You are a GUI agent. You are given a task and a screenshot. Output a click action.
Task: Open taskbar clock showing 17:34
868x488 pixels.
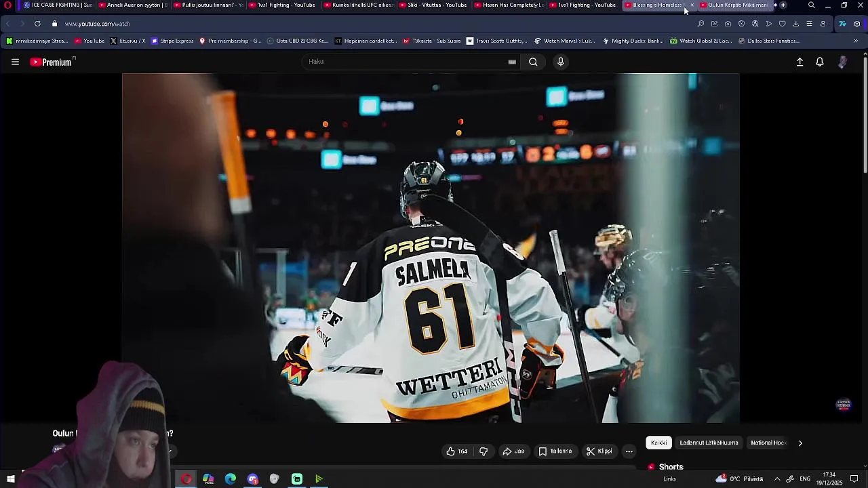(x=829, y=479)
